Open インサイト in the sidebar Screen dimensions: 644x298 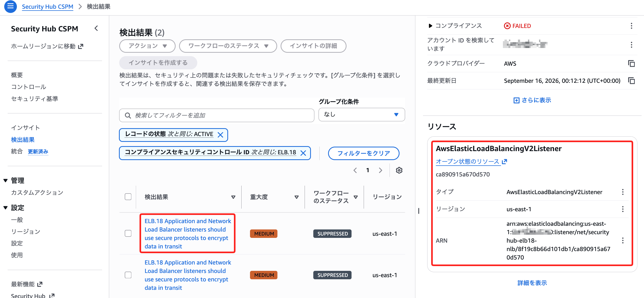pos(26,128)
